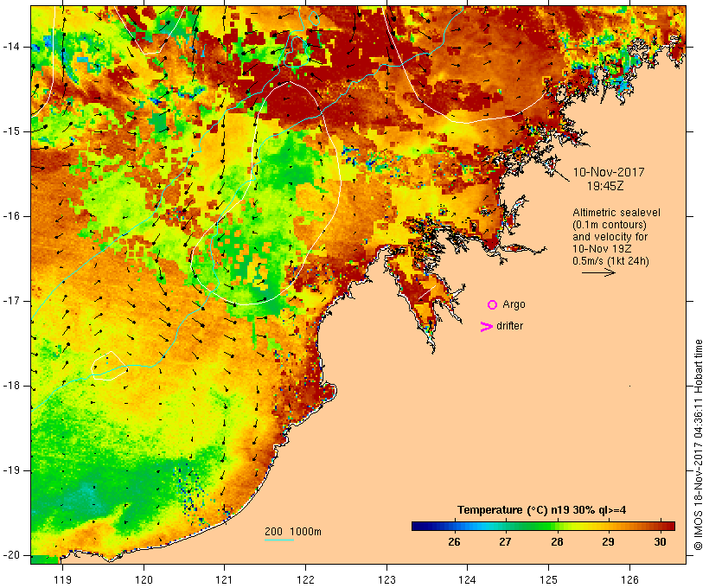The width and height of the screenshot is (709, 588).
Task: Click the longitude axis label '120'
Action: [144, 580]
